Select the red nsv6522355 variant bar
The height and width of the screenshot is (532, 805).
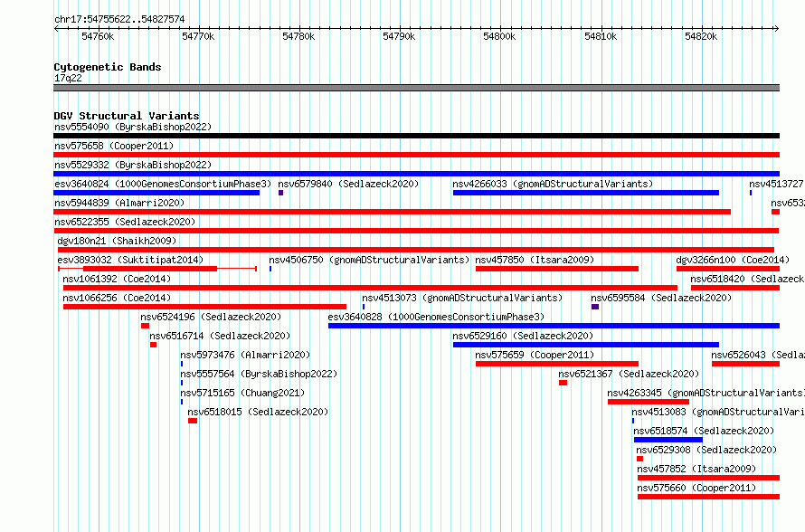click(416, 231)
